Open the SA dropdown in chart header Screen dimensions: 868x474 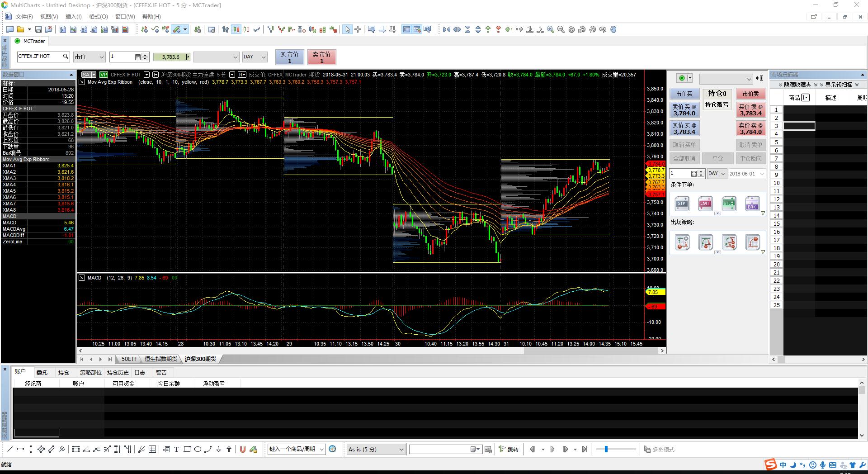pos(94,75)
